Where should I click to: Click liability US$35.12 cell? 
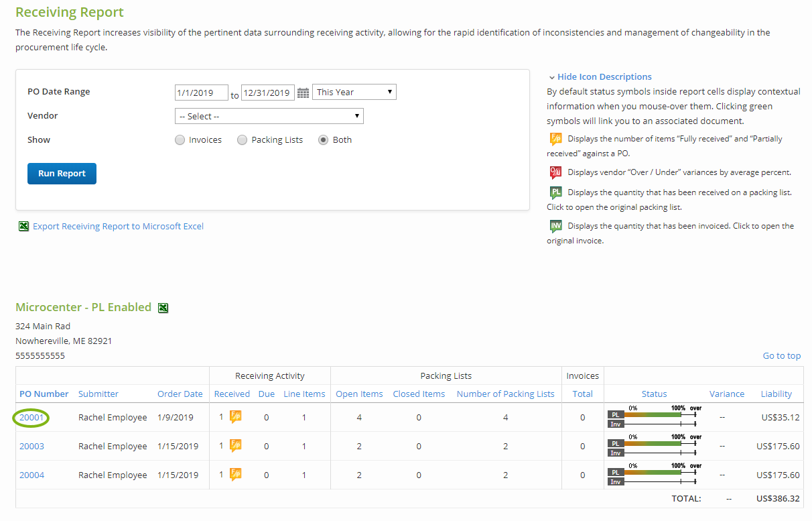click(781, 418)
